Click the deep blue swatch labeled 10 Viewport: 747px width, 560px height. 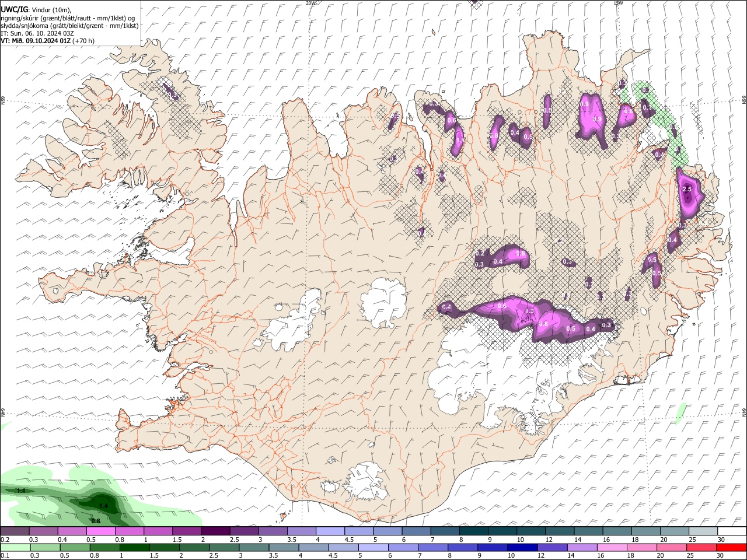coord(522,547)
